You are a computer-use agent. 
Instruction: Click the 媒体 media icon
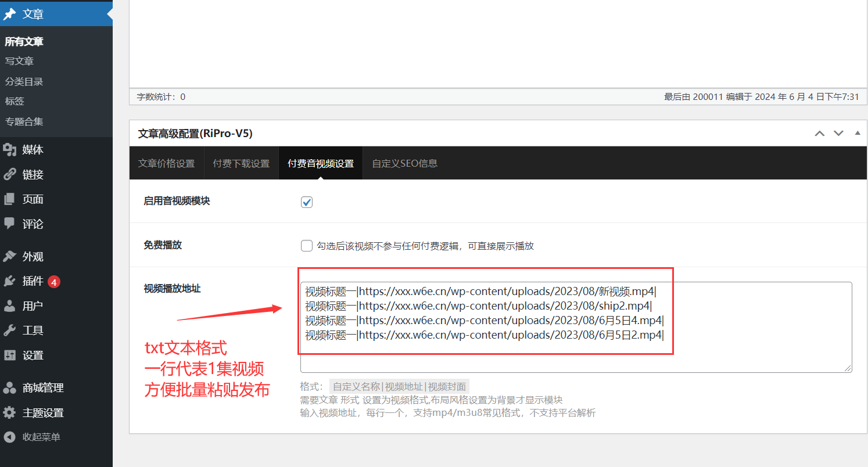pyautogui.click(x=10, y=150)
